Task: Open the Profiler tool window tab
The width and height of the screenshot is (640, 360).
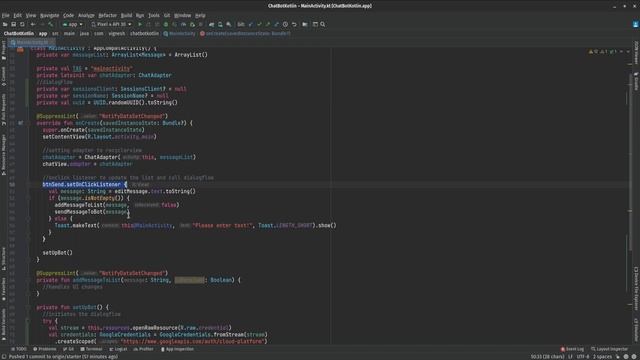Action: click(143, 349)
